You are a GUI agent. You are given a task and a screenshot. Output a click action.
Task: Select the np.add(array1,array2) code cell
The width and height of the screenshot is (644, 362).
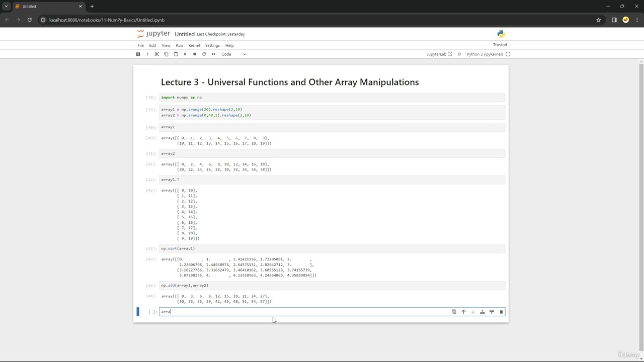click(332, 286)
